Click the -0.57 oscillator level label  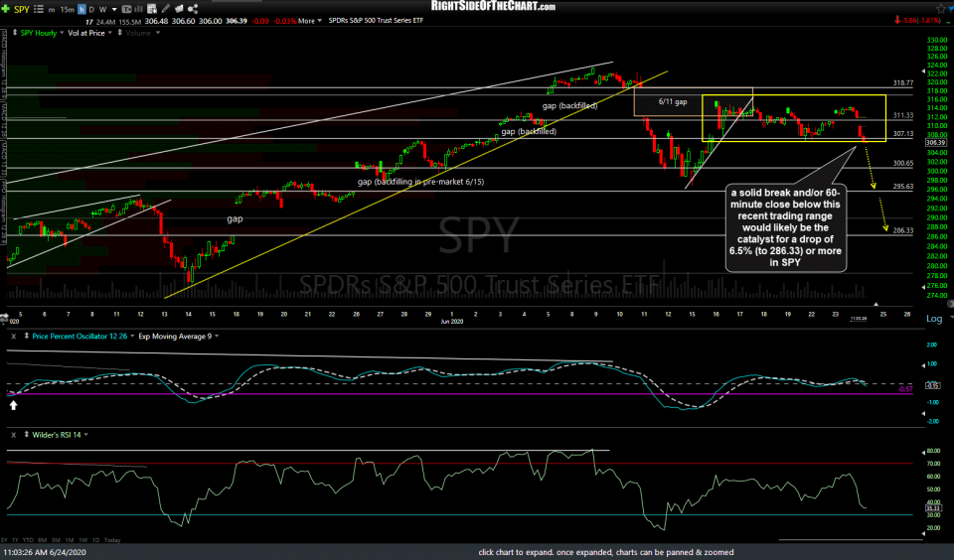coord(905,389)
